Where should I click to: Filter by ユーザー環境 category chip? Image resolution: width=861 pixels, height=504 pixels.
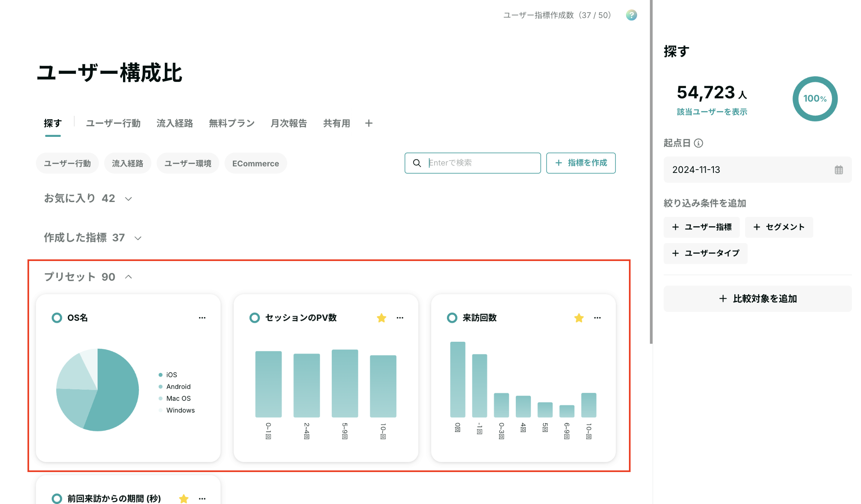[188, 163]
